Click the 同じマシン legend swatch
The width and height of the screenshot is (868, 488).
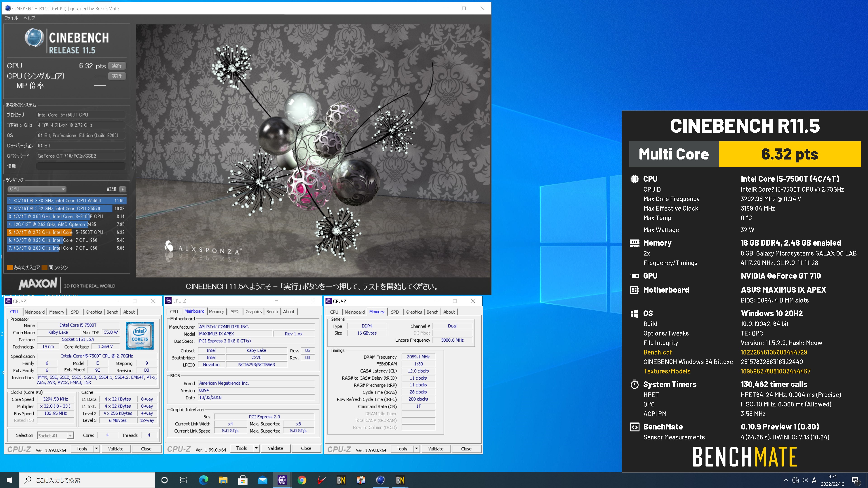[45, 267]
